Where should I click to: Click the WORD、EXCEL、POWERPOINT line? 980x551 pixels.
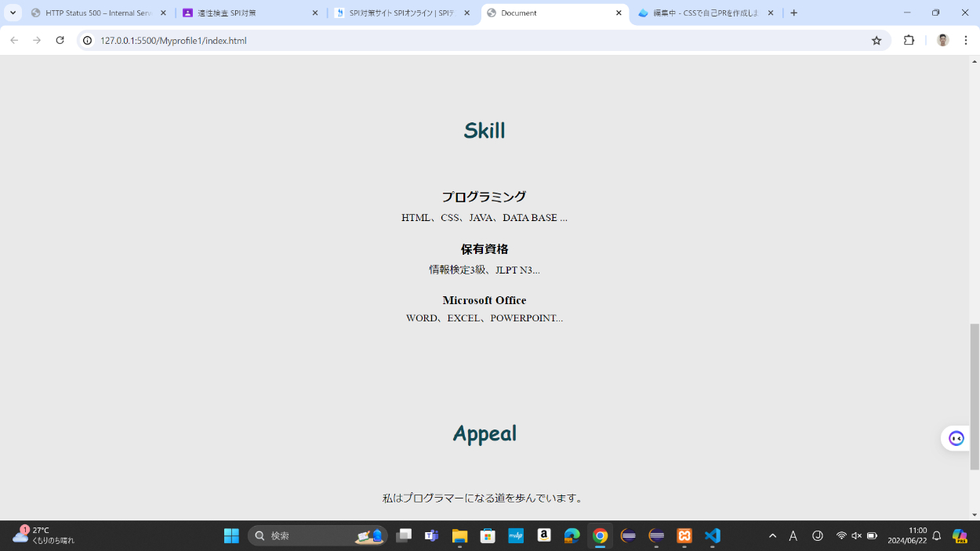pyautogui.click(x=485, y=318)
